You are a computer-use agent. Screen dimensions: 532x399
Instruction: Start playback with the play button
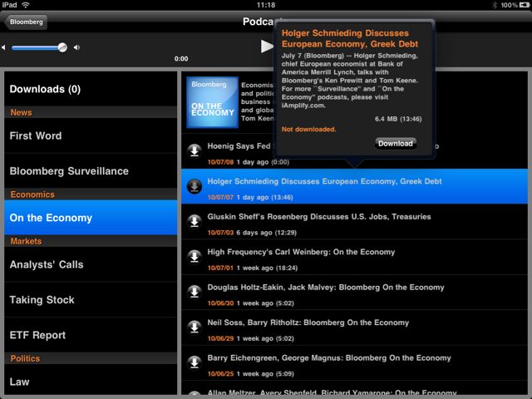point(267,47)
